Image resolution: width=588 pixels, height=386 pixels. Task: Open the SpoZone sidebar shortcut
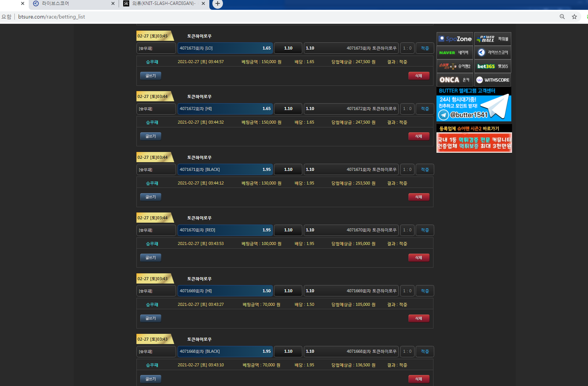455,39
